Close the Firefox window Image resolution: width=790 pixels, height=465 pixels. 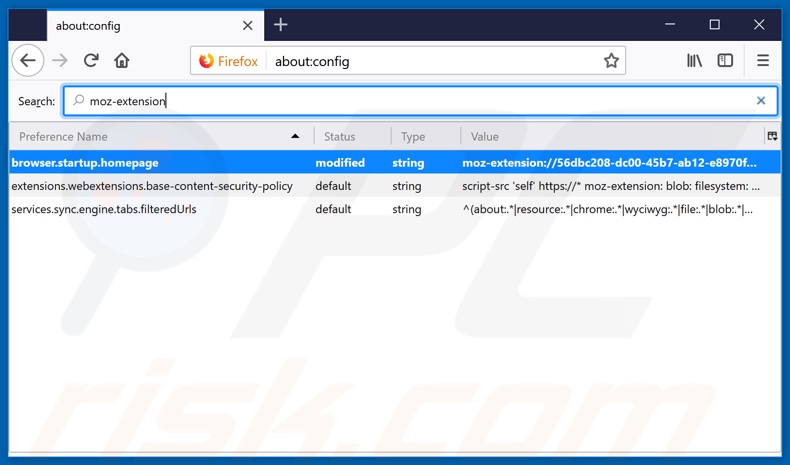coord(759,25)
